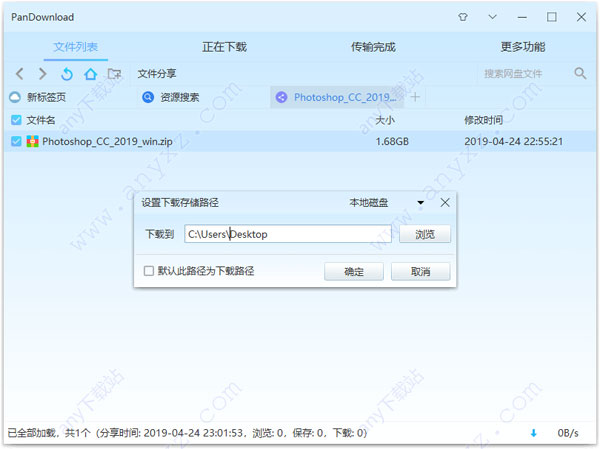
Task: Switch to the 正在下载 tab
Action: coord(224,46)
